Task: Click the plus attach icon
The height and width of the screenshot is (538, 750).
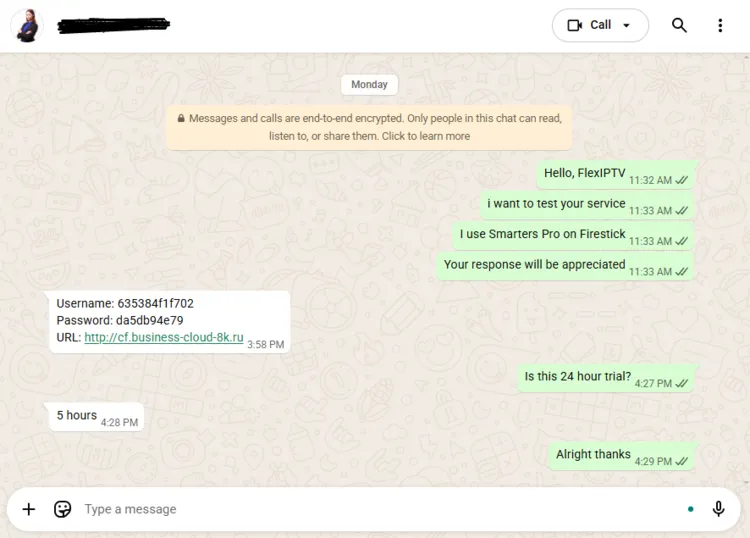Action: [29, 509]
